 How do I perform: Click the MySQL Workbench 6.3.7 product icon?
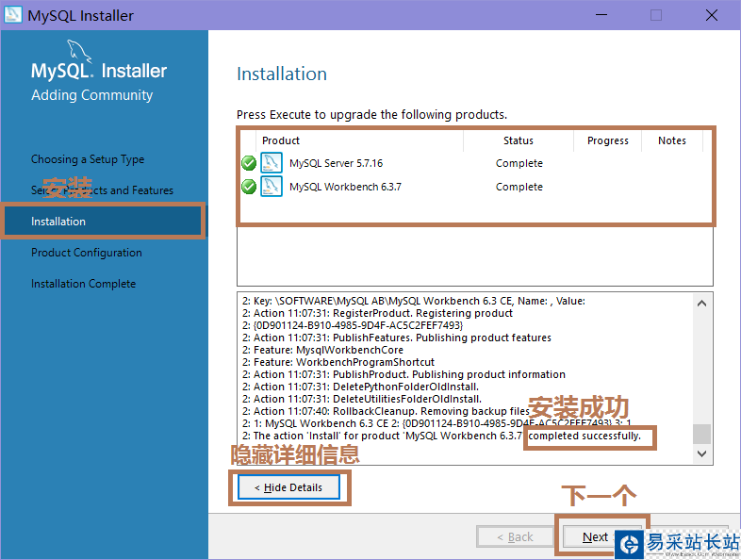point(272,186)
